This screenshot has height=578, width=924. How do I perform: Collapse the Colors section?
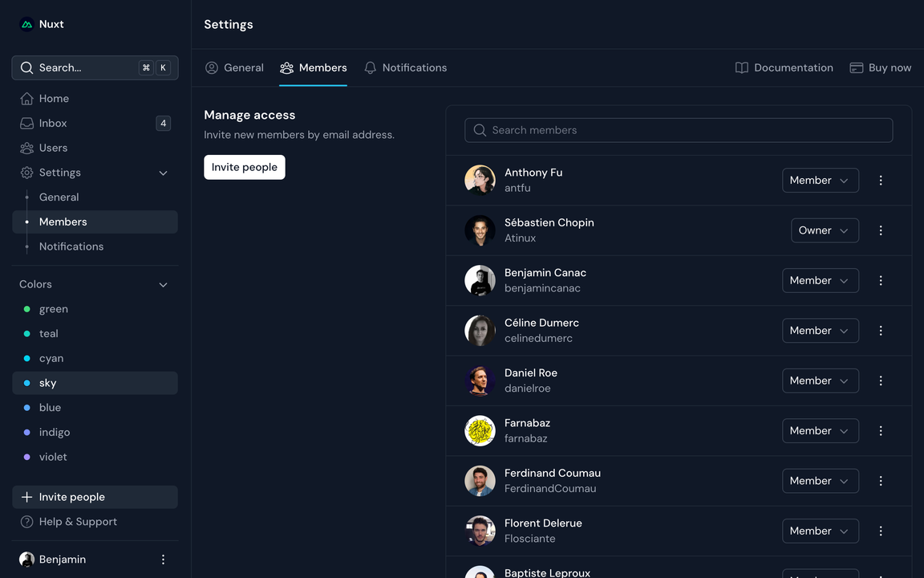[x=163, y=285]
